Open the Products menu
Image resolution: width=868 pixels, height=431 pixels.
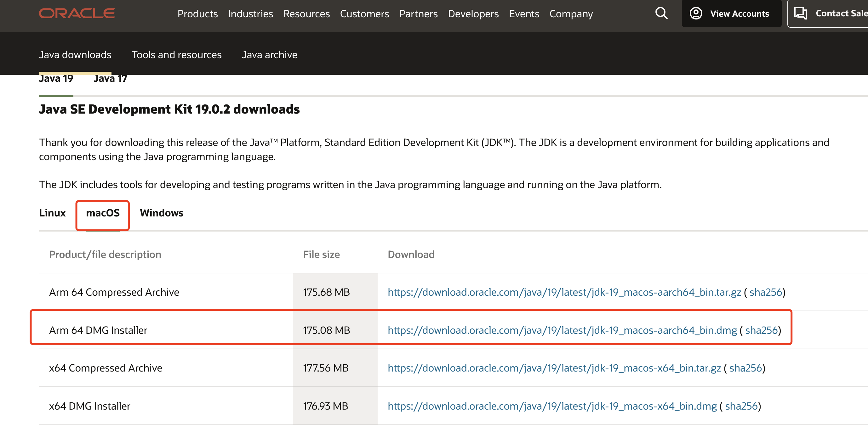[197, 14]
